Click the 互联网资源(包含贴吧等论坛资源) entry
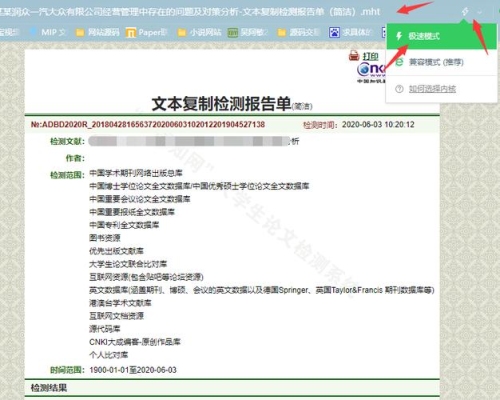Image resolution: width=500 pixels, height=400 pixels. click(146, 277)
